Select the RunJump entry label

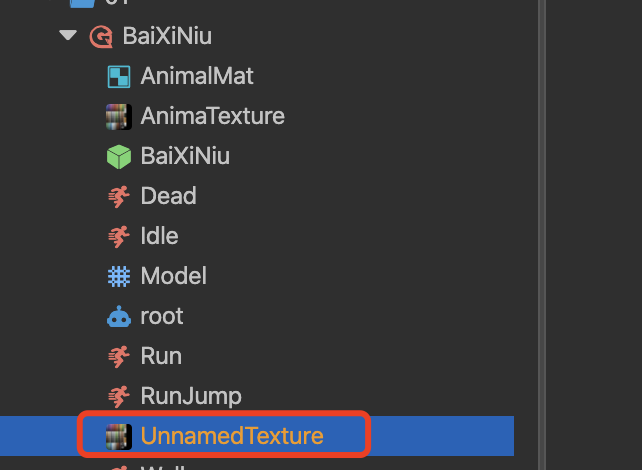pos(191,396)
